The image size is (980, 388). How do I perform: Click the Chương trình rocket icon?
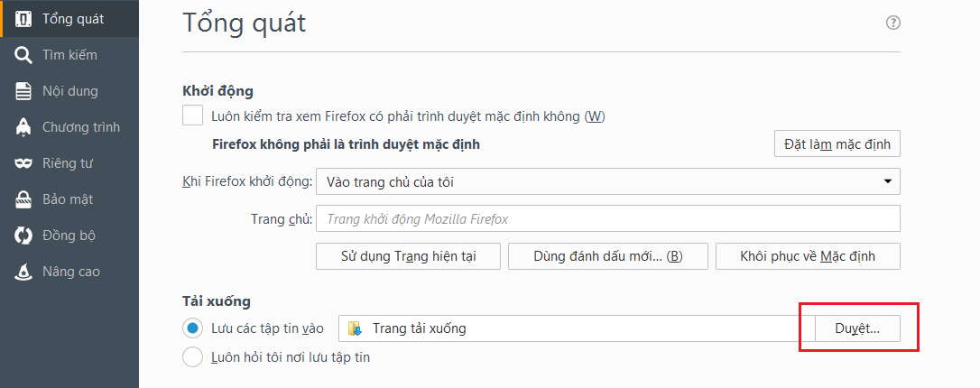pos(24,127)
